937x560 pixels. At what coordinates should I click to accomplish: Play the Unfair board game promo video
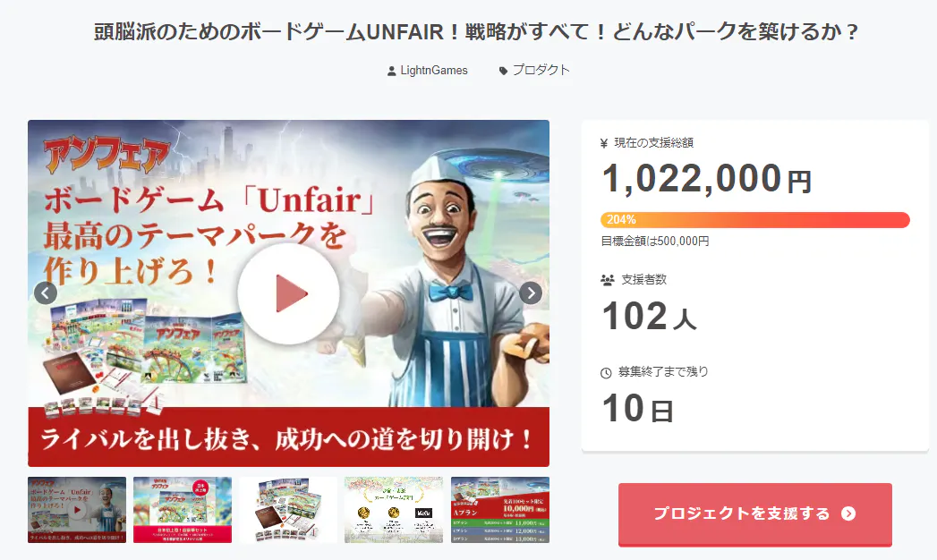[x=289, y=293]
